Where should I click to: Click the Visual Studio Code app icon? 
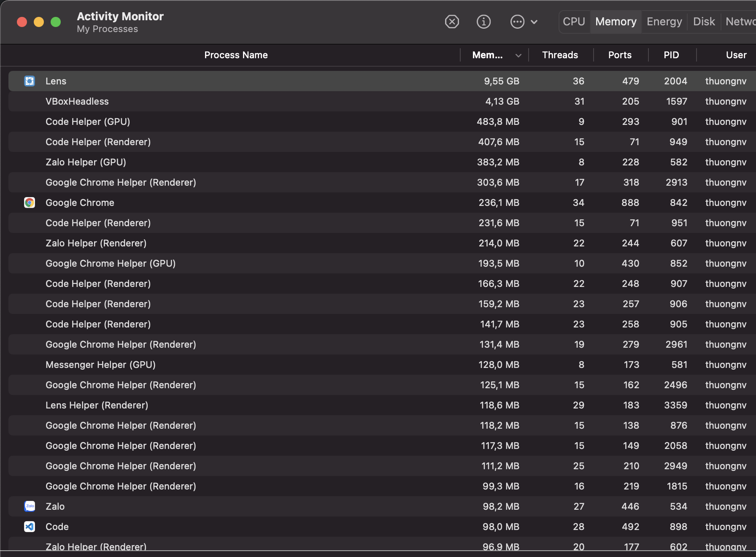[x=30, y=527]
